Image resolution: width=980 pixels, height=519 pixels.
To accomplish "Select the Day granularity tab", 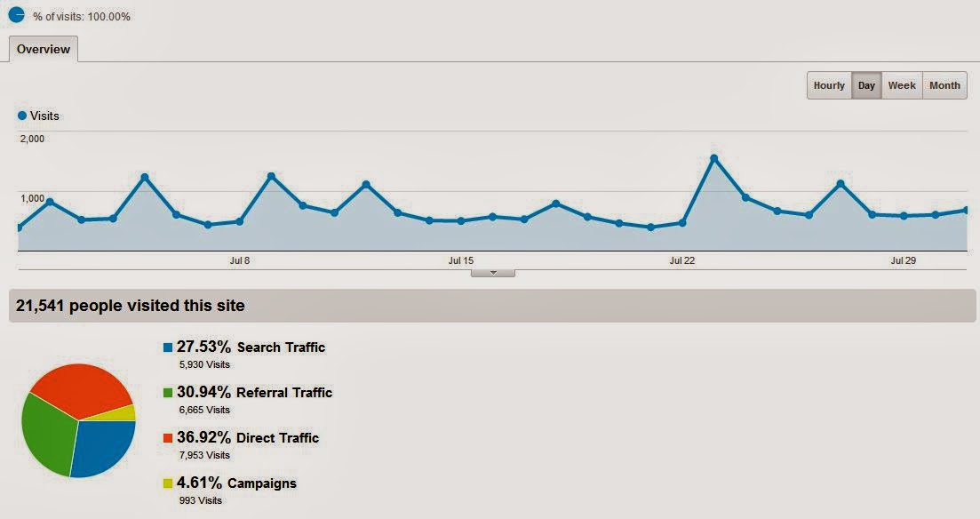I will 866,85.
